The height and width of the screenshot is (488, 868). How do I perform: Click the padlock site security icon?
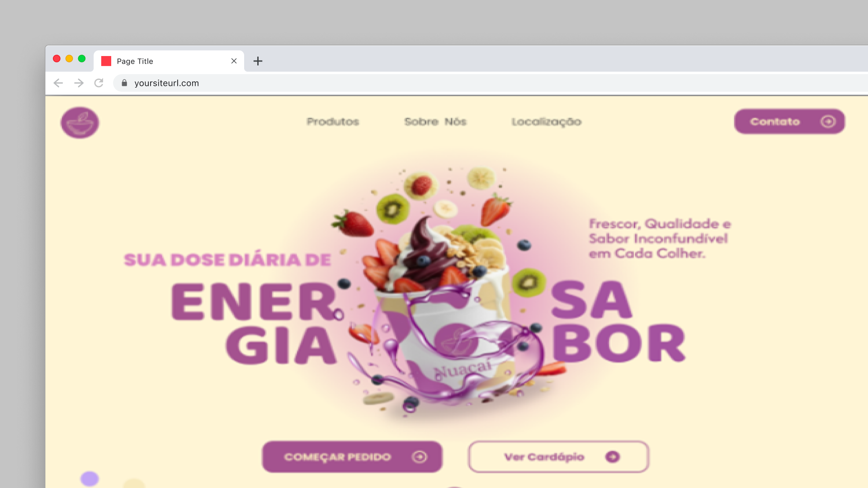pos(124,83)
